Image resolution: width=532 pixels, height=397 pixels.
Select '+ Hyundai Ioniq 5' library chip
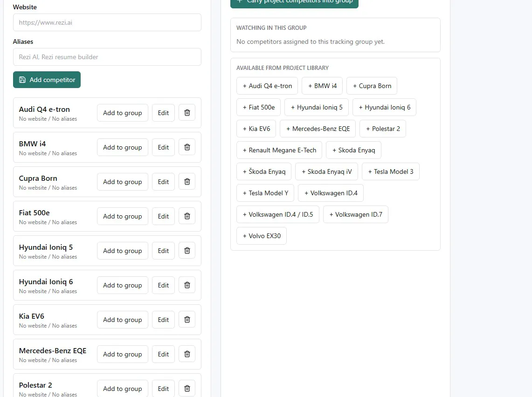point(317,107)
